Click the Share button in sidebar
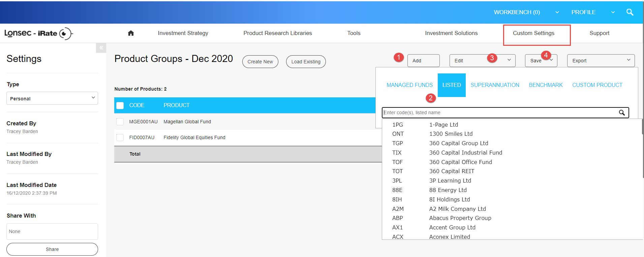The image size is (644, 257). (x=52, y=249)
